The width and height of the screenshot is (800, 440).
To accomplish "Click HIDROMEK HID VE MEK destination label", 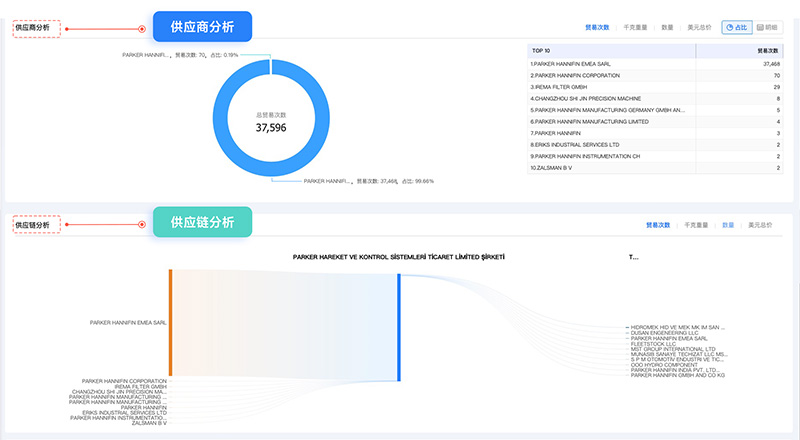I will [678, 327].
